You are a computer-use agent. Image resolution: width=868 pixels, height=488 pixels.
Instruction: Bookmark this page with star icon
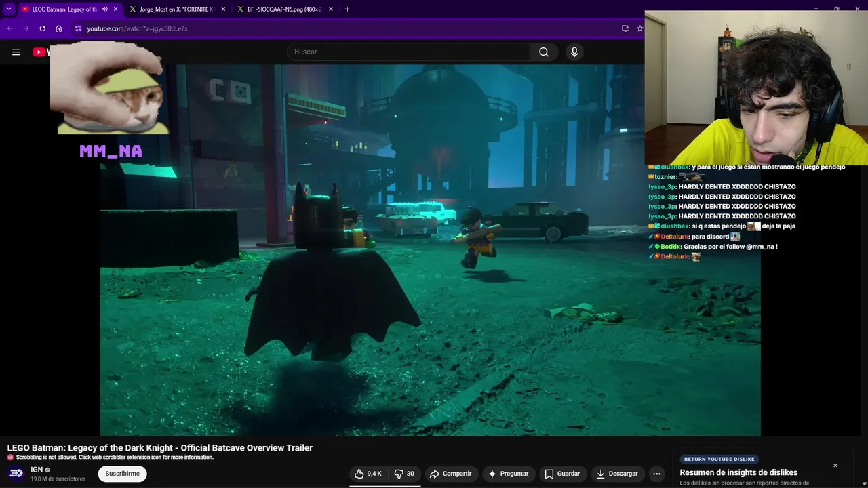639,28
